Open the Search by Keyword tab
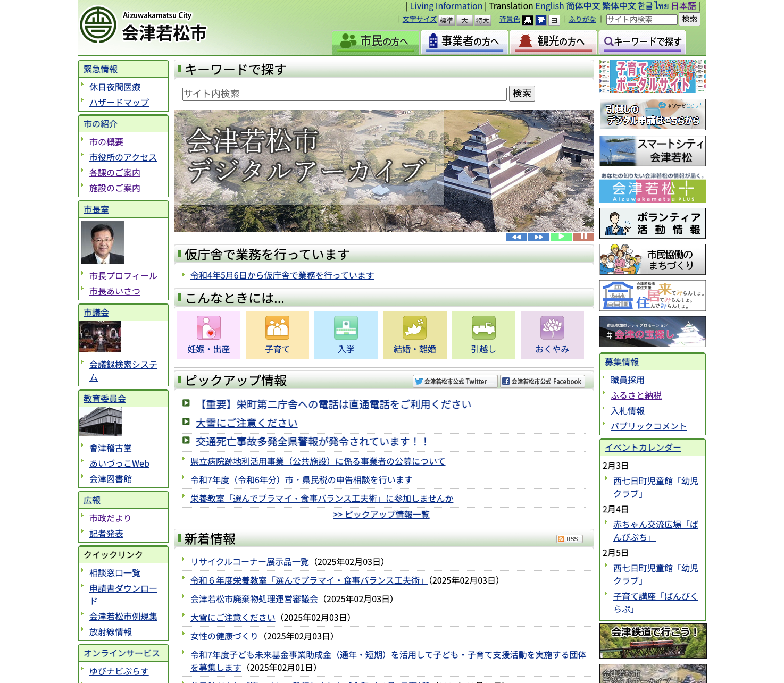The width and height of the screenshot is (784, 683). [642, 42]
